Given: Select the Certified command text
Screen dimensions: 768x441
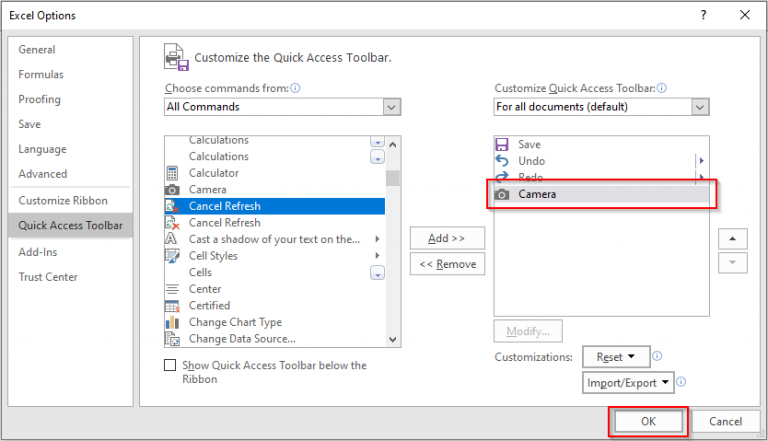Looking at the screenshot, I should pos(210,306).
